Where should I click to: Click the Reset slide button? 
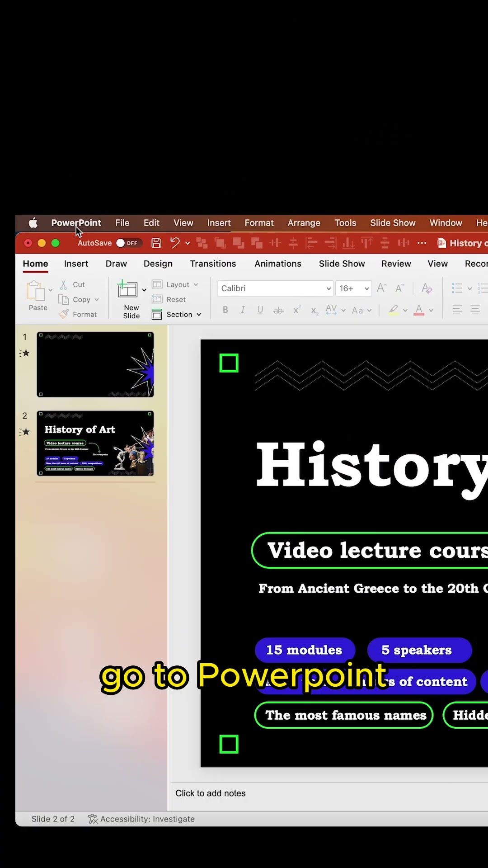[169, 299]
